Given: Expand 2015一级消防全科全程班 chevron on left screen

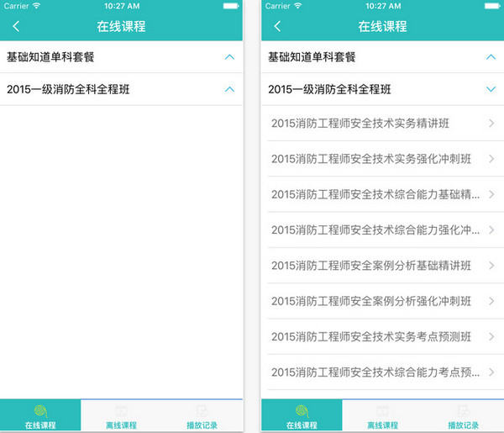Looking at the screenshot, I should click(x=229, y=89).
